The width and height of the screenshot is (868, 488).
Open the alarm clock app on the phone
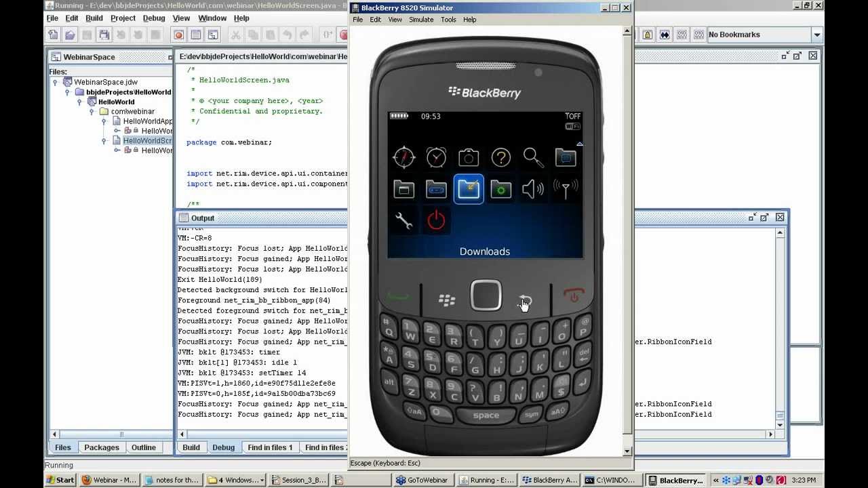click(x=436, y=157)
